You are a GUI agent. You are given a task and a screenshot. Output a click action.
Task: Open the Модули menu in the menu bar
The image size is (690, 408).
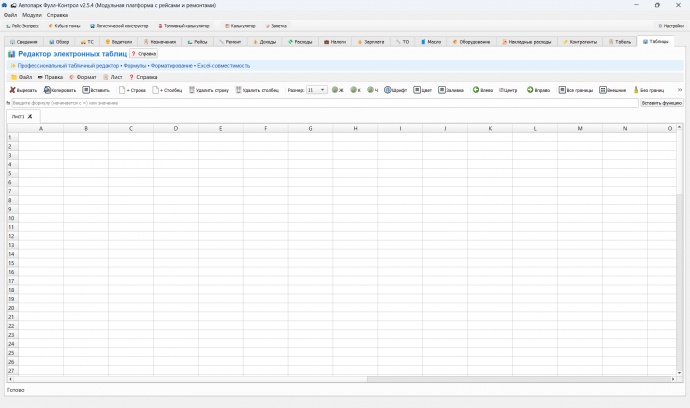[x=32, y=15]
